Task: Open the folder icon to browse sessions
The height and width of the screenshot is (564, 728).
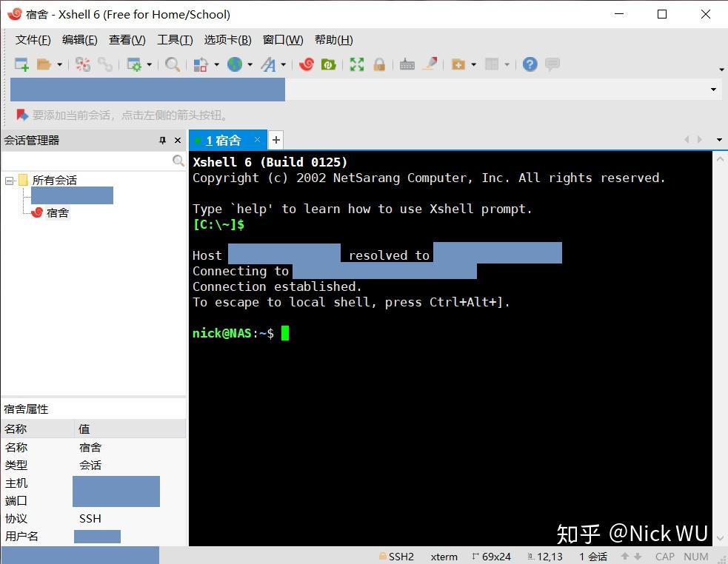Action: [x=44, y=64]
